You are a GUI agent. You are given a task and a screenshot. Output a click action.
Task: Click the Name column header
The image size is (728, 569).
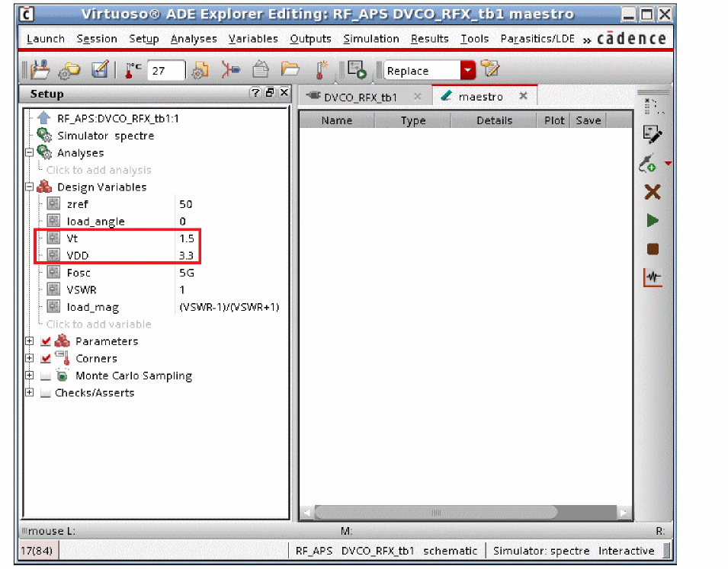point(337,120)
